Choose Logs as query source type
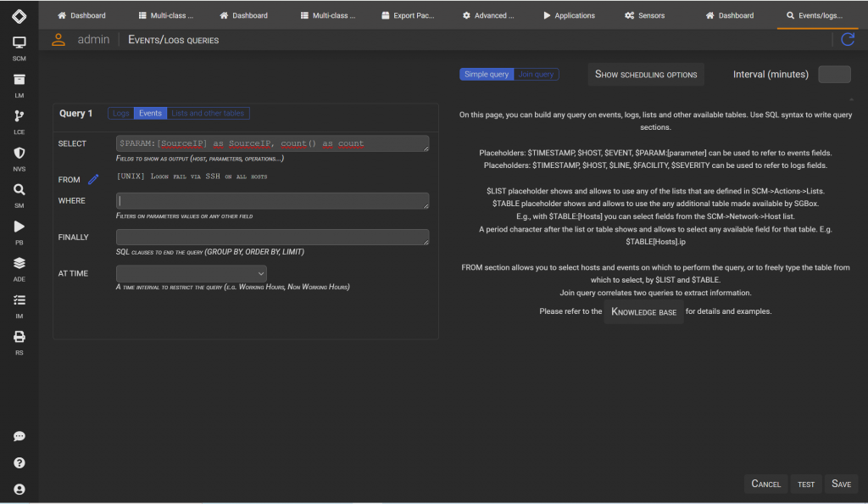This screenshot has height=504, width=868. [120, 113]
